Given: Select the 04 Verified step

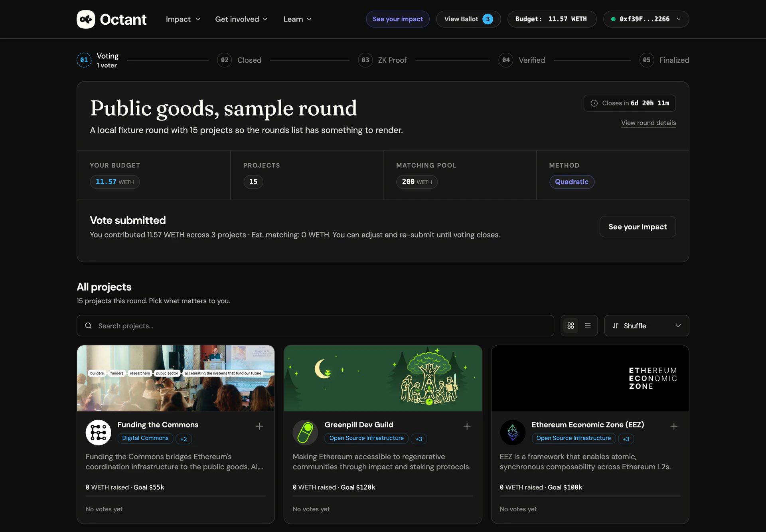Looking at the screenshot, I should pos(522,60).
